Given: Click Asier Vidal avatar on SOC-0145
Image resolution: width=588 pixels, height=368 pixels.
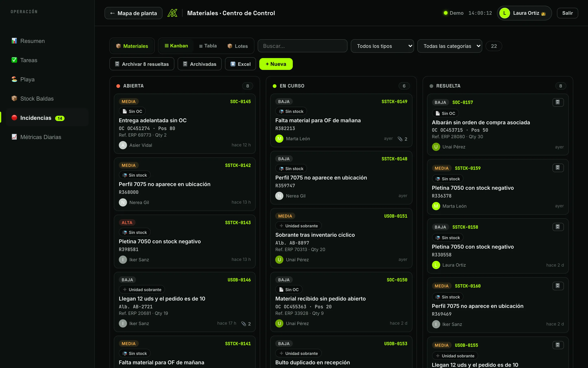Looking at the screenshot, I should [x=123, y=145].
